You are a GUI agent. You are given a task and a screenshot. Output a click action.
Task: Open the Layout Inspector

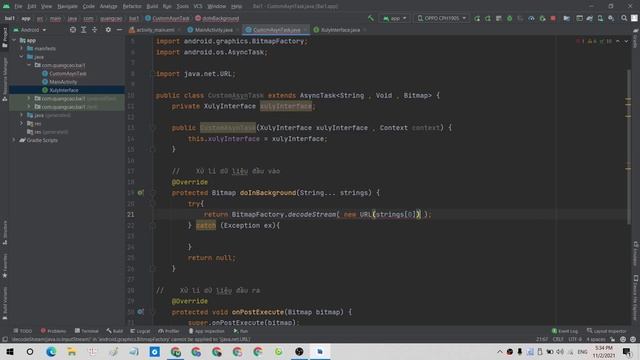click(x=607, y=331)
